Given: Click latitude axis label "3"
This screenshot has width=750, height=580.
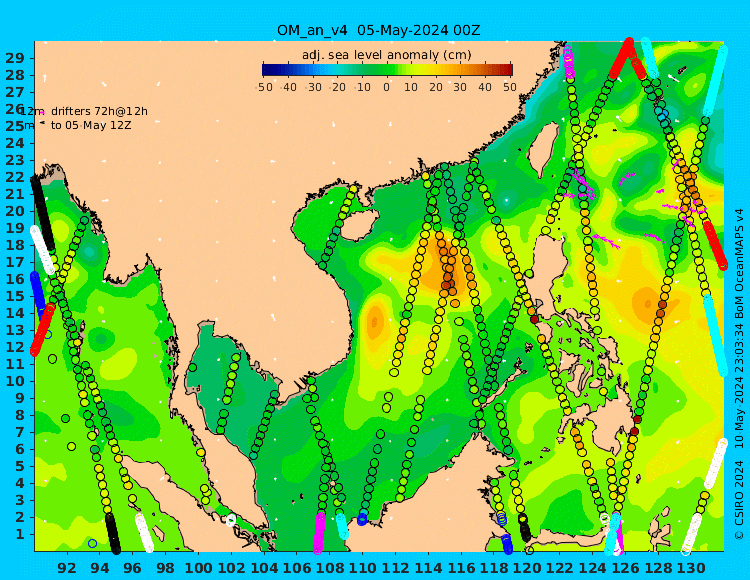Looking at the screenshot, I should [19, 500].
